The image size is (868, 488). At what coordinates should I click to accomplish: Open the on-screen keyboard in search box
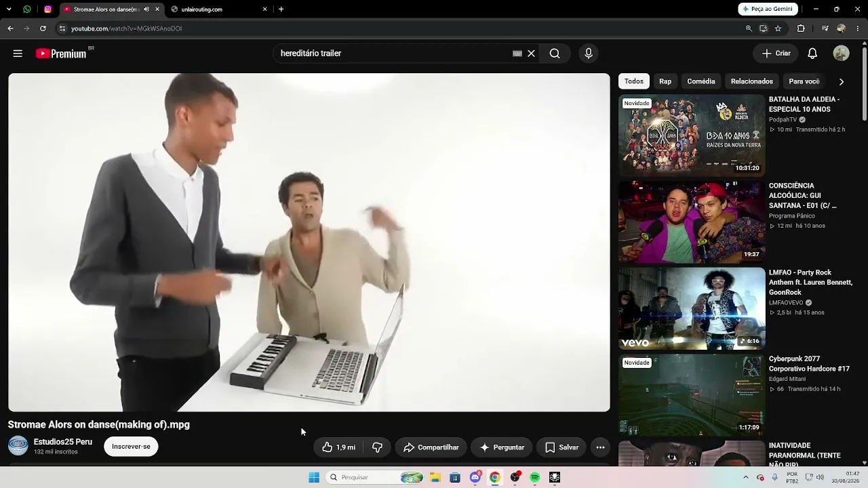[x=517, y=54]
